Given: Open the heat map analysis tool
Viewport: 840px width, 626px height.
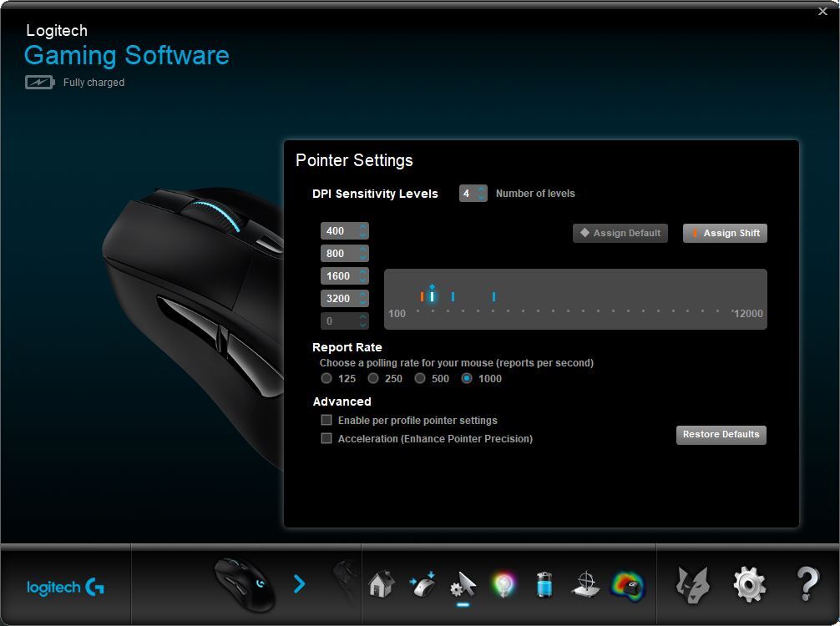Looking at the screenshot, I should (x=626, y=584).
